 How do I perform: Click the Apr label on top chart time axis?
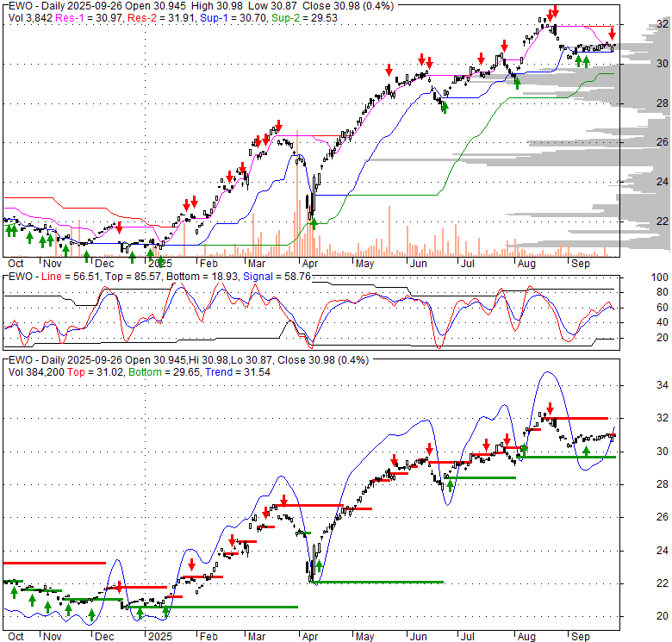point(310,264)
